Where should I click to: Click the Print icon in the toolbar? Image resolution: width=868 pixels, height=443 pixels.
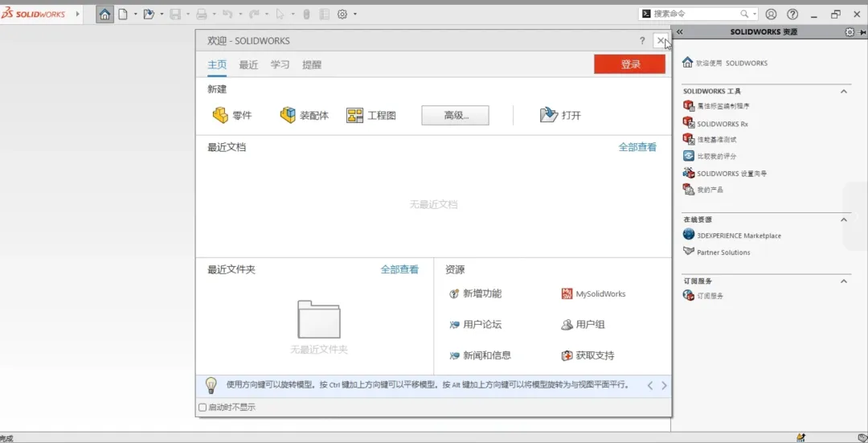click(202, 14)
